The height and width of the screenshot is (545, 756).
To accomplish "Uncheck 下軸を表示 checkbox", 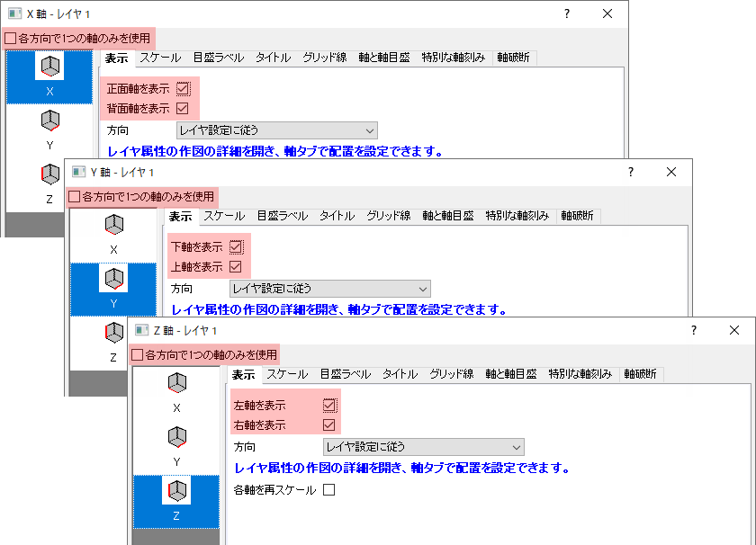I will point(236,246).
